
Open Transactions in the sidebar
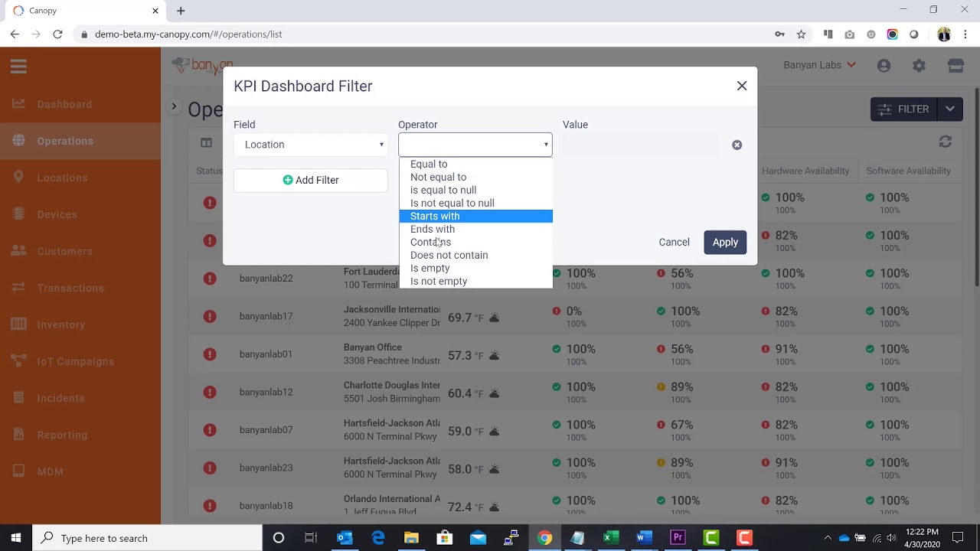coord(70,288)
